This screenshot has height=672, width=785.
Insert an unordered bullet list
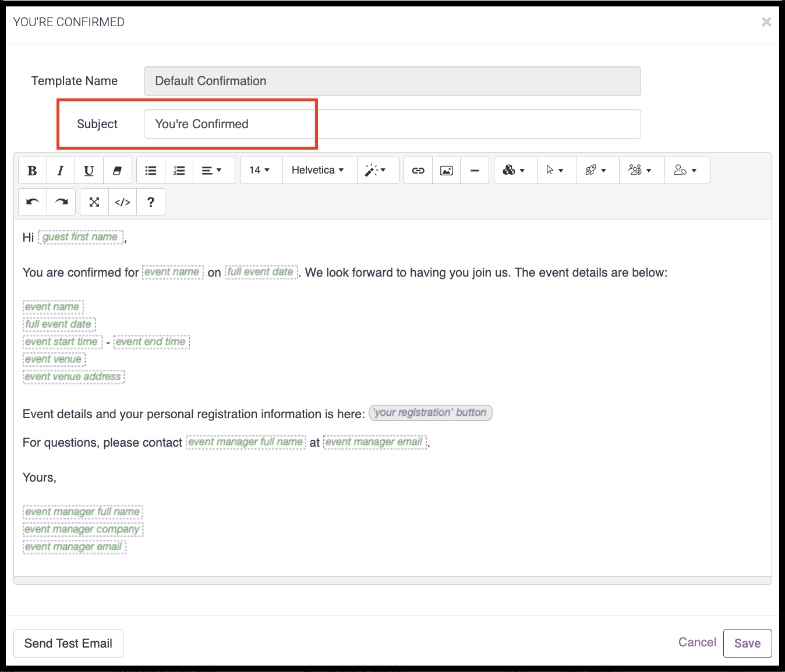pos(150,170)
